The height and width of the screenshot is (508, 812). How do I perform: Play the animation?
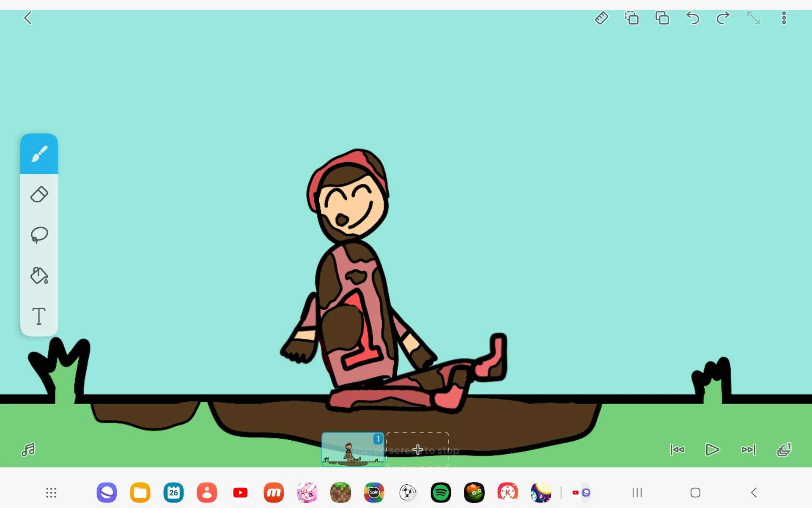[713, 450]
